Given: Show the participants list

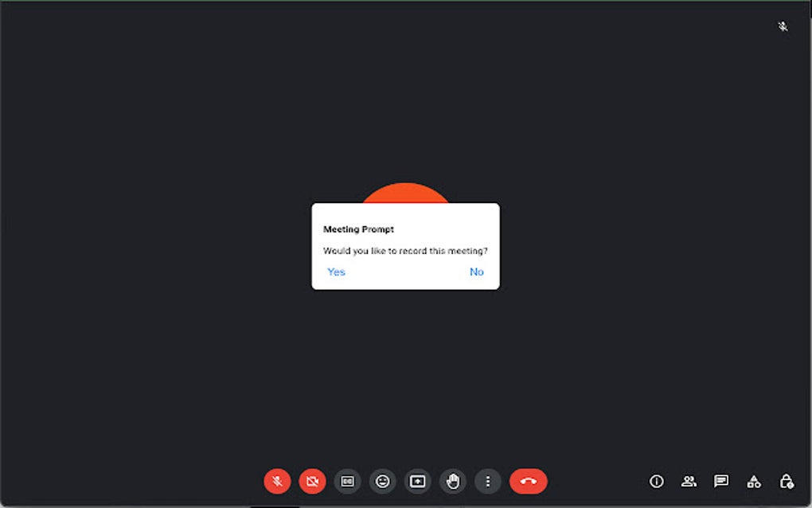Looking at the screenshot, I should pyautogui.click(x=688, y=481).
